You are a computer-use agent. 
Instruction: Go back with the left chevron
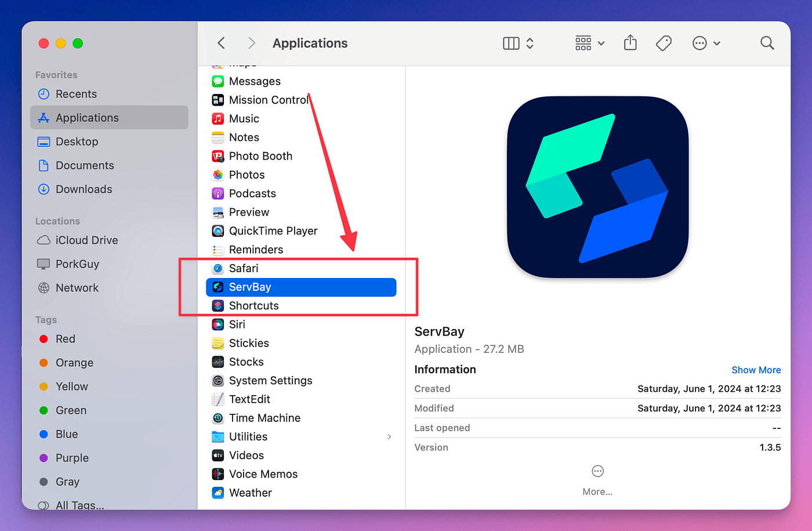click(x=221, y=43)
